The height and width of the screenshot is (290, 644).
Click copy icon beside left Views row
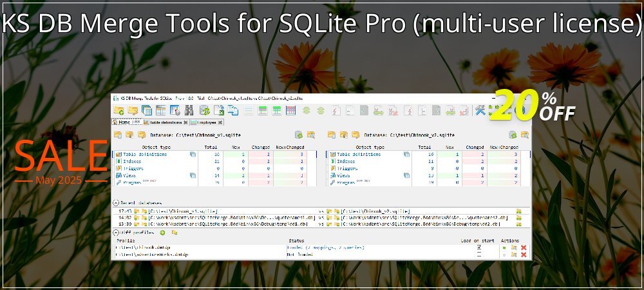pyautogui.click(x=193, y=175)
